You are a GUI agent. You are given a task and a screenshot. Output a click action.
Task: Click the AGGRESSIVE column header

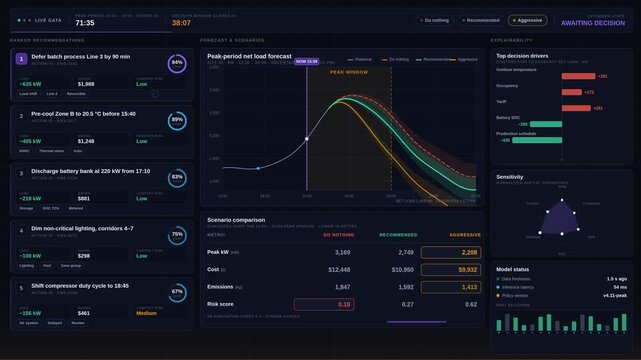465,235
